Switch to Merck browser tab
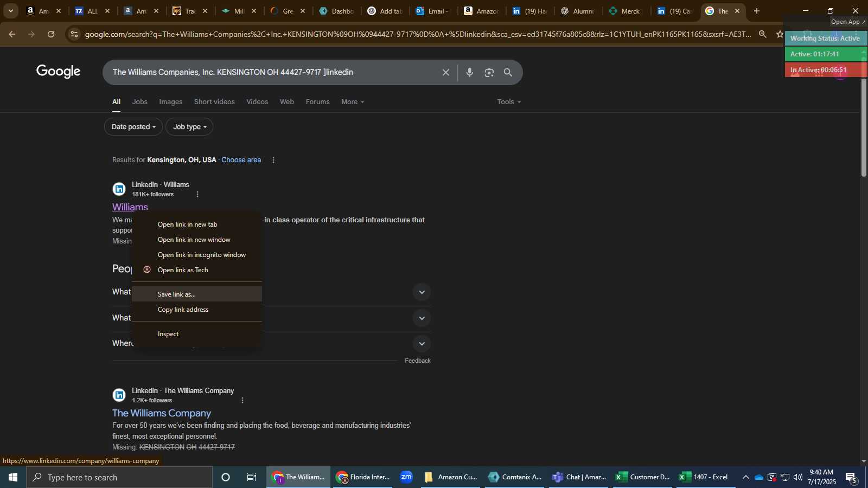 click(625, 11)
